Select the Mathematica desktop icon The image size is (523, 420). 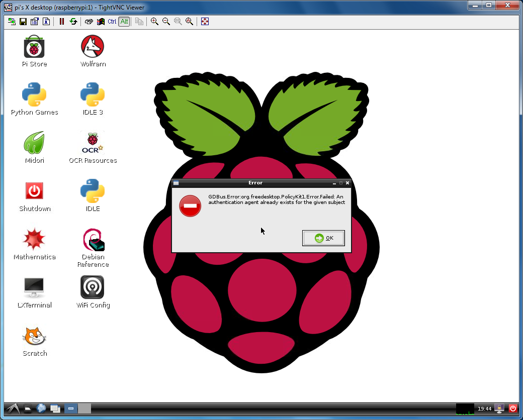point(34,244)
